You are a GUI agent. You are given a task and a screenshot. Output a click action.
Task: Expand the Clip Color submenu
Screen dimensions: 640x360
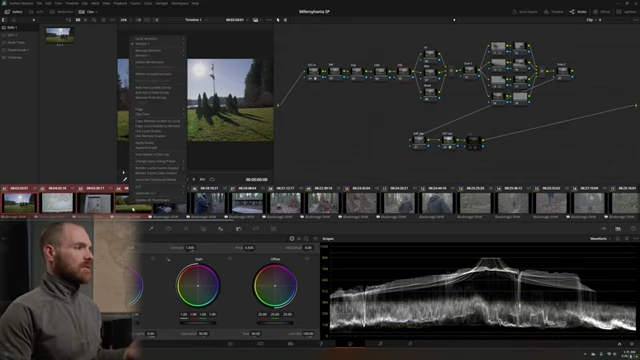click(158, 114)
